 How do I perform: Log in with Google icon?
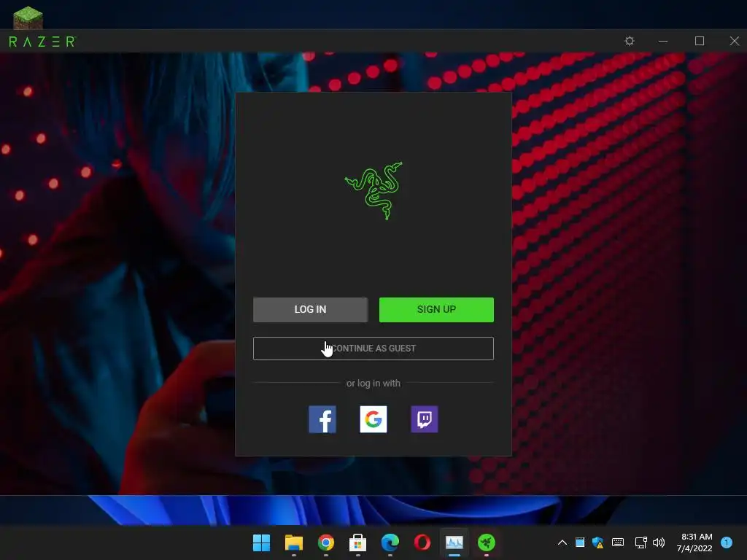tap(373, 419)
